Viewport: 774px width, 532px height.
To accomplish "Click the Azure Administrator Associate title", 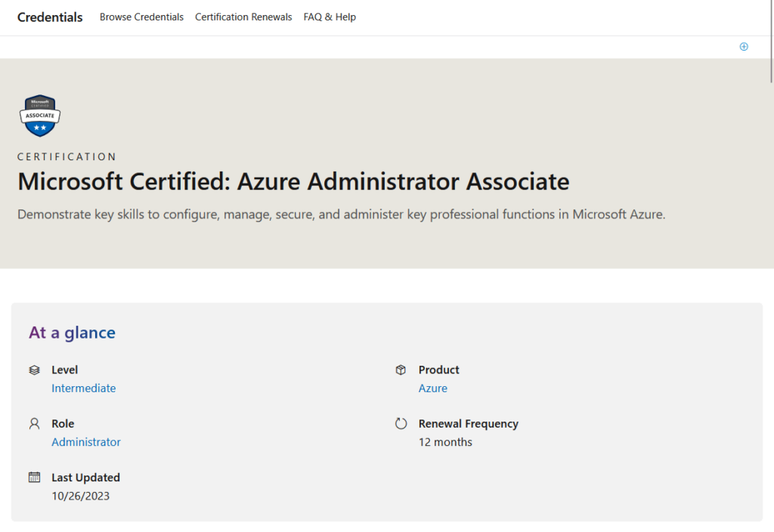I will 294,181.
